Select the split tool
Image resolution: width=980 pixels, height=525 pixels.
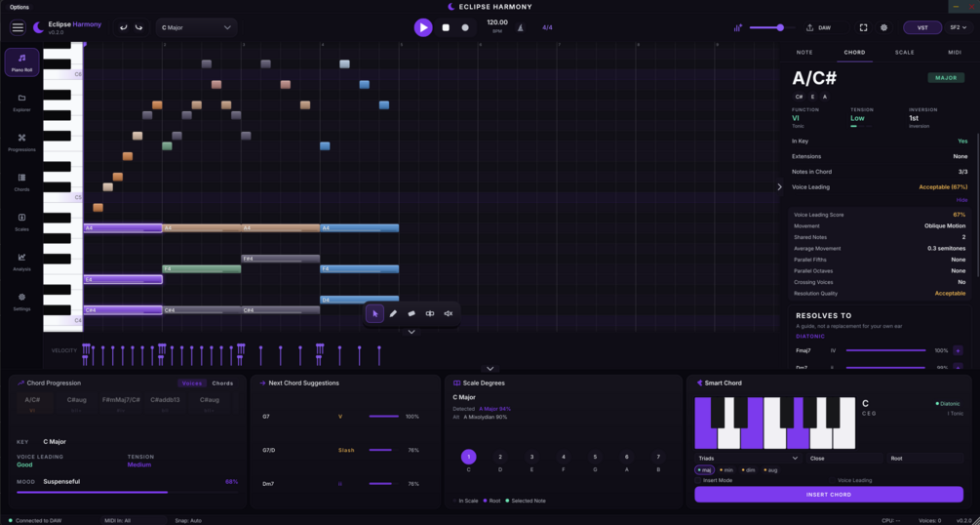point(430,313)
